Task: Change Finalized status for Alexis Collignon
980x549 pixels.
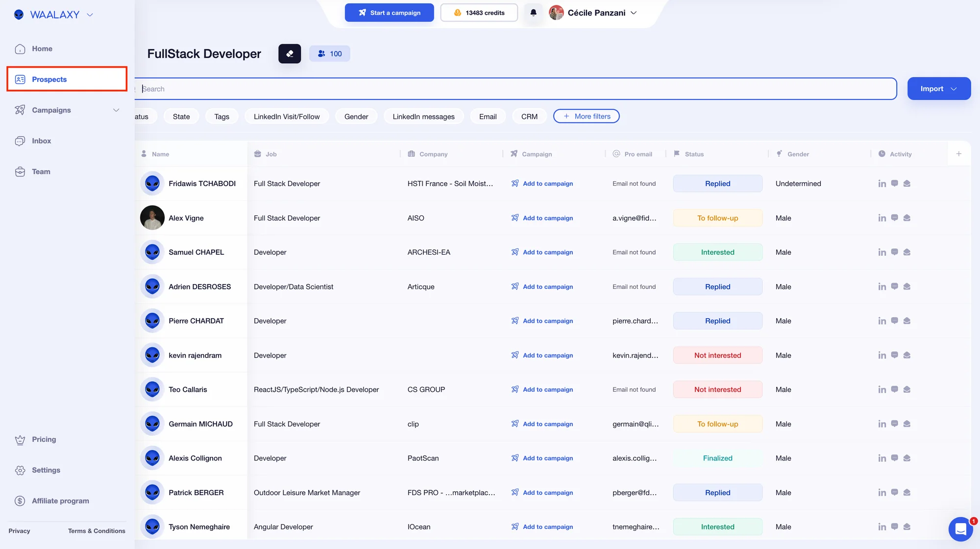Action: point(717,458)
